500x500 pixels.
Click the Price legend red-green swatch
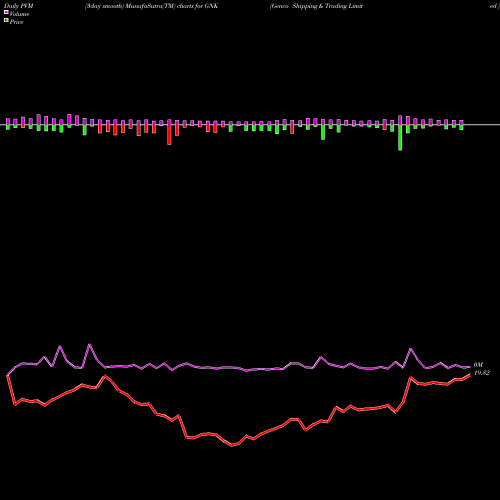pyautogui.click(x=6, y=20)
